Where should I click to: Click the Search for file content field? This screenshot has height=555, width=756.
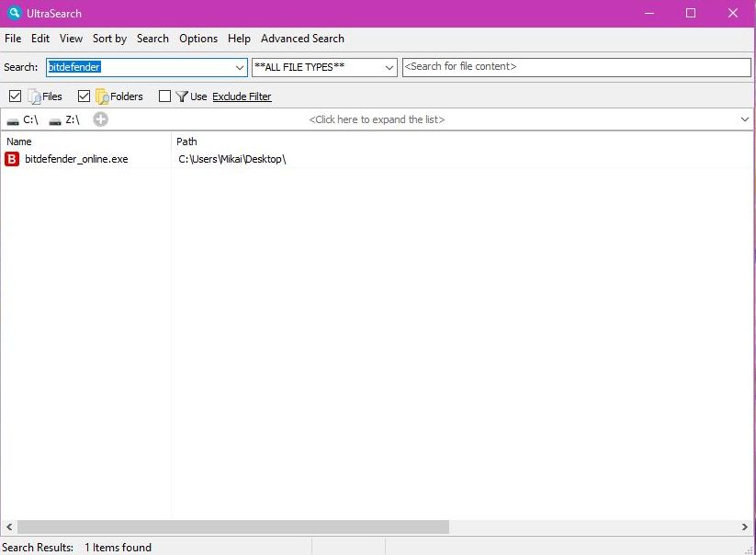(577, 67)
